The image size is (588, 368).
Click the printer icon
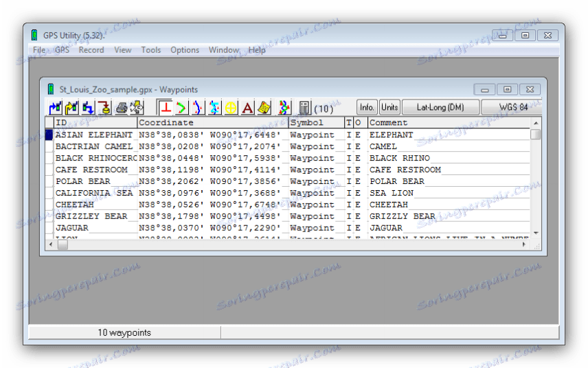tap(121, 108)
